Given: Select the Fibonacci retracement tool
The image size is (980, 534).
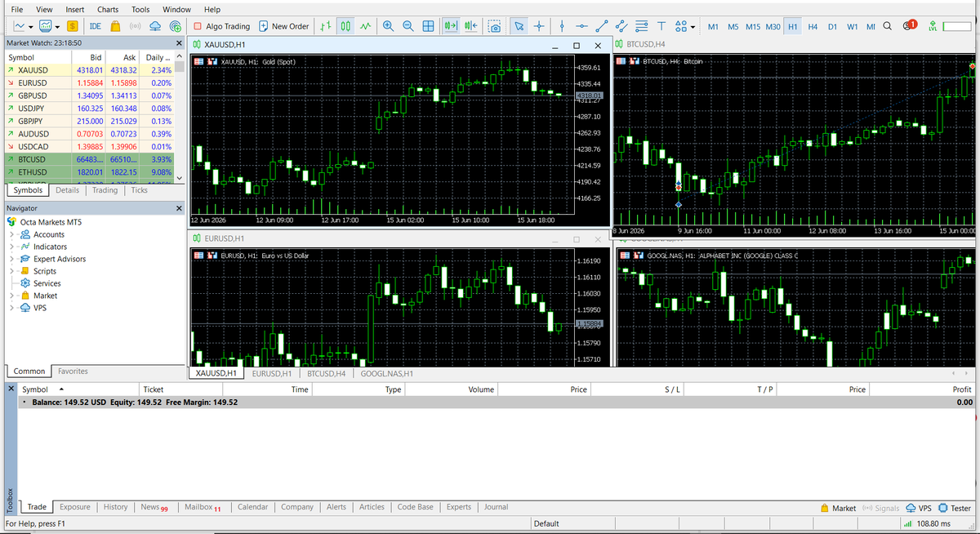Looking at the screenshot, I should tap(642, 26).
